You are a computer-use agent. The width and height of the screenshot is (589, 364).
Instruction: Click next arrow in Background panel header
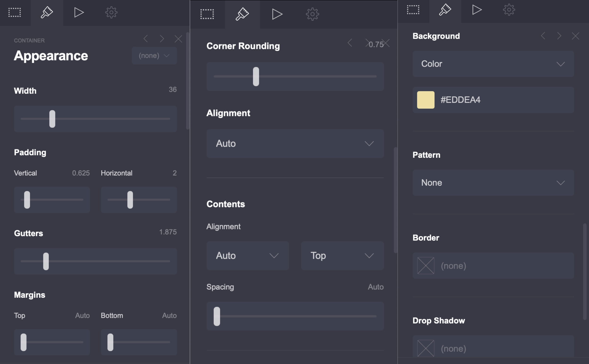pos(559,36)
